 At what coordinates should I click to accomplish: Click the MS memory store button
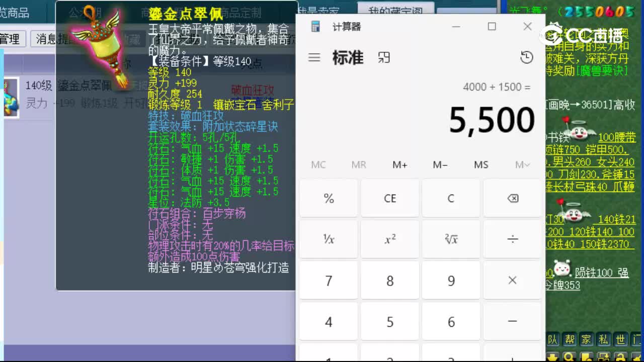481,165
